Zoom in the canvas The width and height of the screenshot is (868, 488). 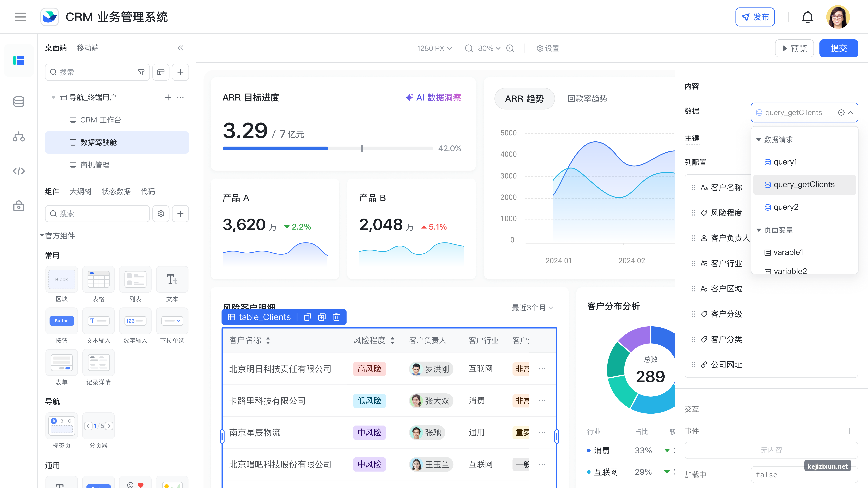coord(510,48)
